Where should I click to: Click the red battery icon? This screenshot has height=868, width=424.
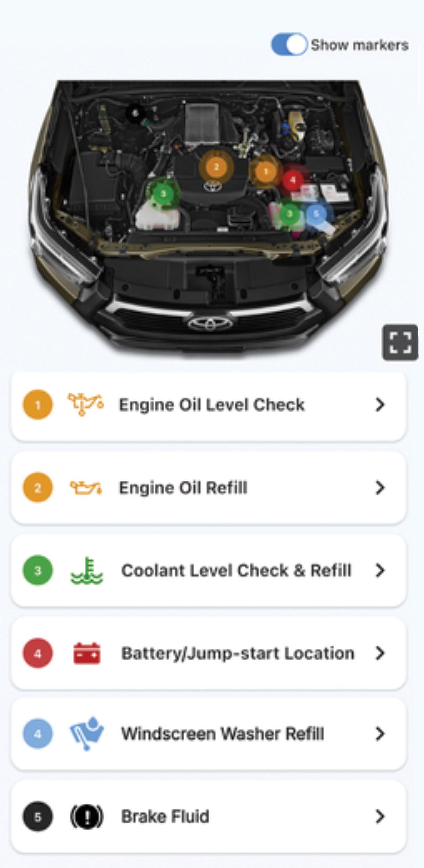[87, 653]
